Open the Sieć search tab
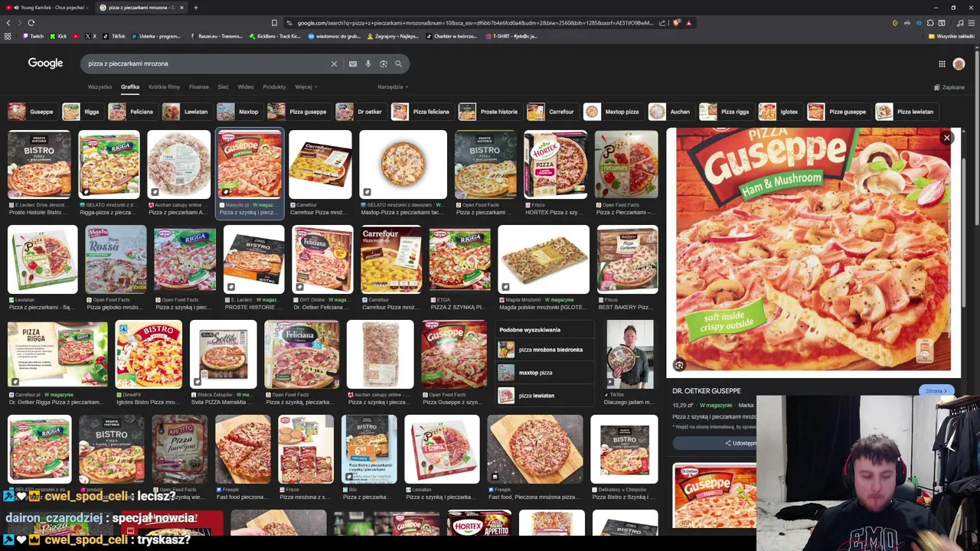This screenshot has width=980, height=551. point(223,87)
